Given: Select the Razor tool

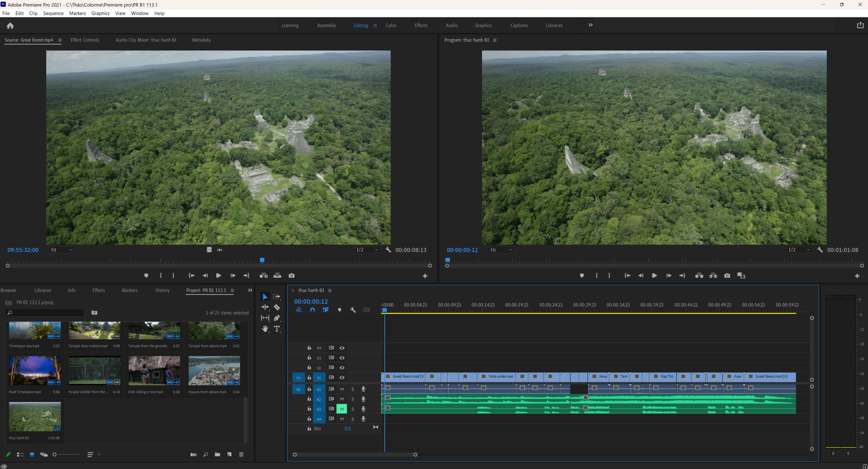Looking at the screenshot, I should 277,307.
